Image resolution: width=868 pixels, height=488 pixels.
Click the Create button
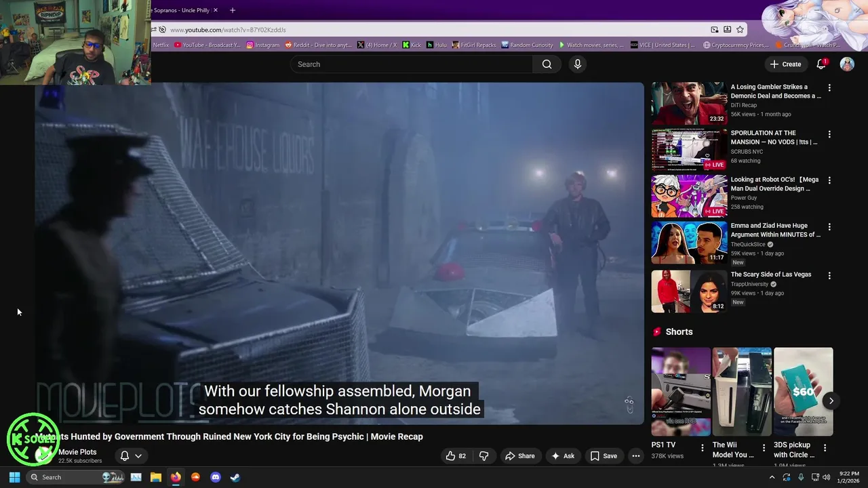[x=786, y=64]
